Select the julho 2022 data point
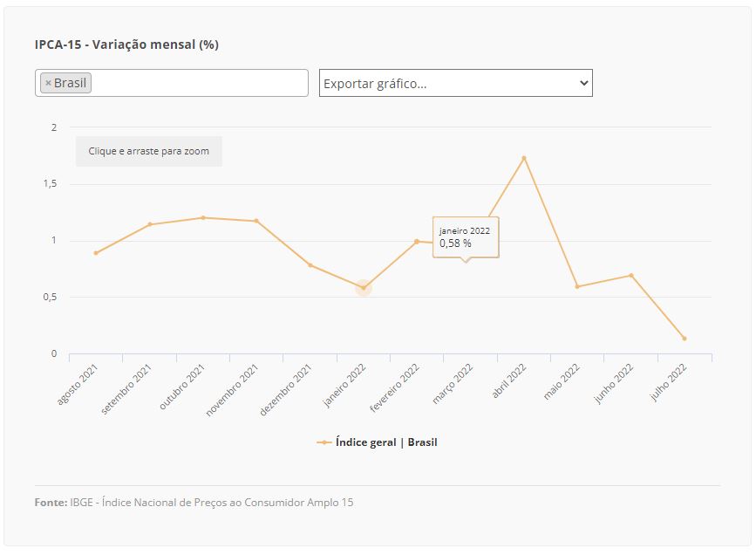Screen dimensions: 756x555 pos(684,339)
